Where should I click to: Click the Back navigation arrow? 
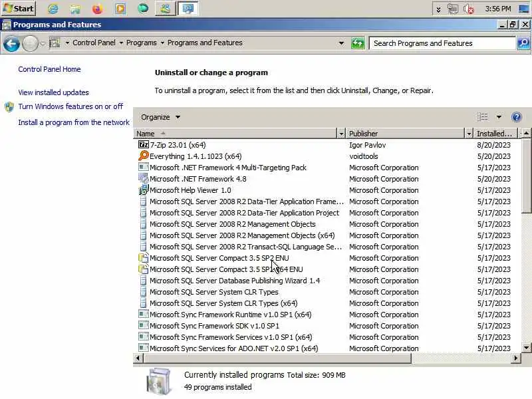coord(11,44)
